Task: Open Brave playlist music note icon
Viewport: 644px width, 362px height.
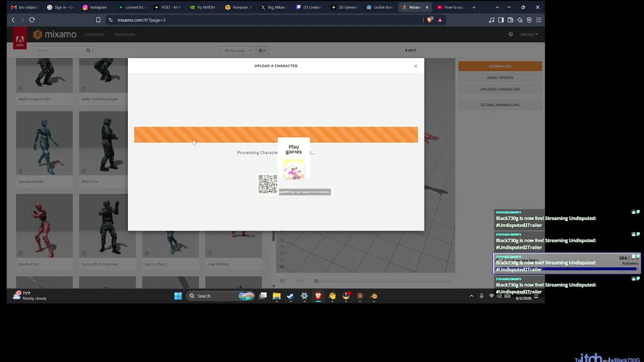Action: pos(492,20)
